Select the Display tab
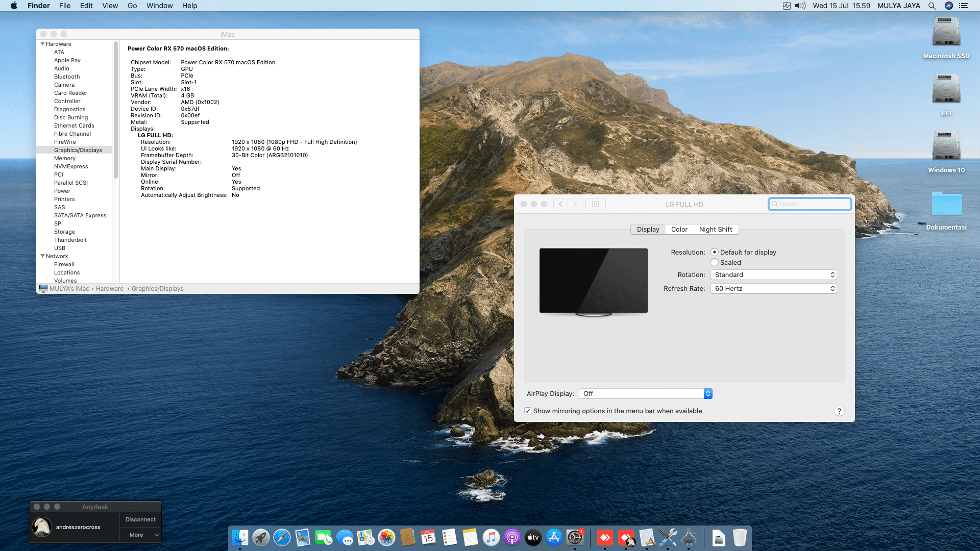The width and height of the screenshot is (980, 551). (648, 229)
